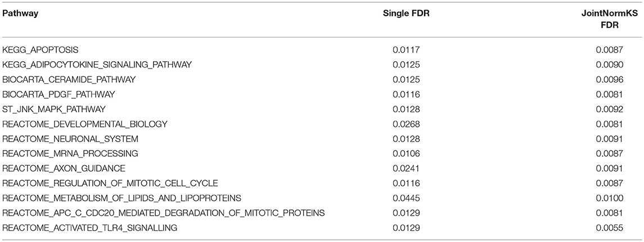Select the ST_JNK_MAPK_PATHWAY row

pyautogui.click(x=322, y=109)
